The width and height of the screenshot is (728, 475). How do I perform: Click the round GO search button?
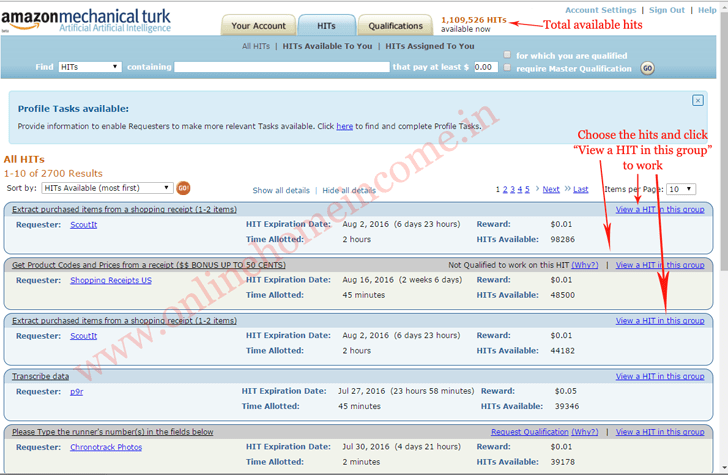click(647, 68)
